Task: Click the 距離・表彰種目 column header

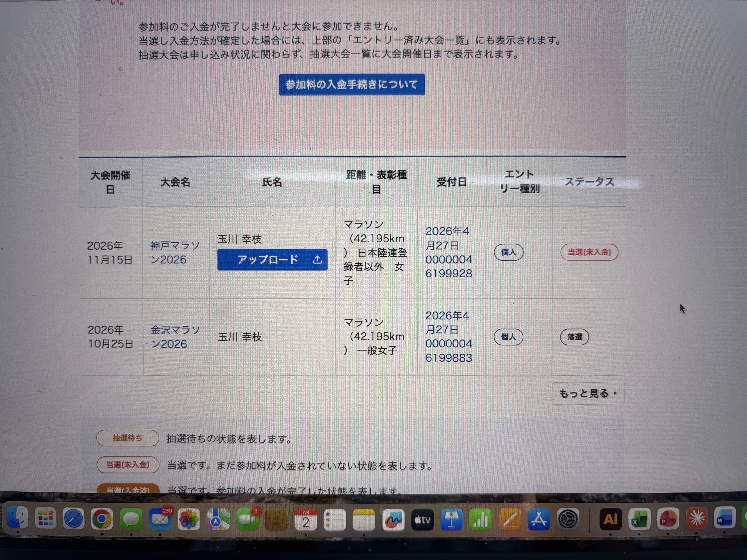Action: pos(376,182)
